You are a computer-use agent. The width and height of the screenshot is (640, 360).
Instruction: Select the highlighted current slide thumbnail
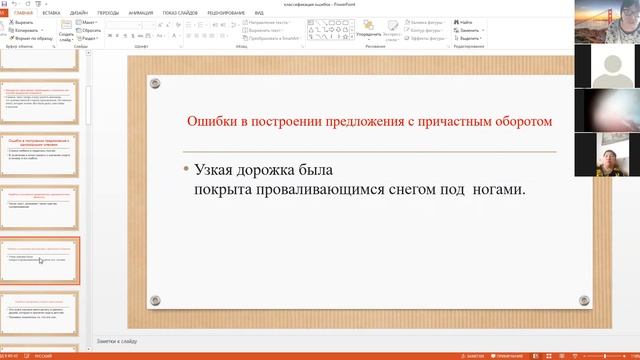(40, 261)
